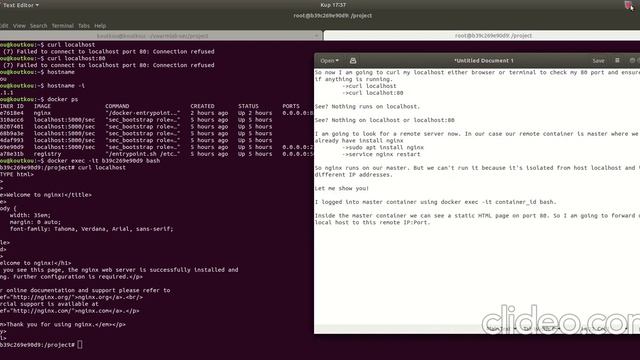Viewport: 640px width, 360px height.
Task: Click the 'docker exec -it b39c269e90d9 bash' line
Action: point(104,161)
